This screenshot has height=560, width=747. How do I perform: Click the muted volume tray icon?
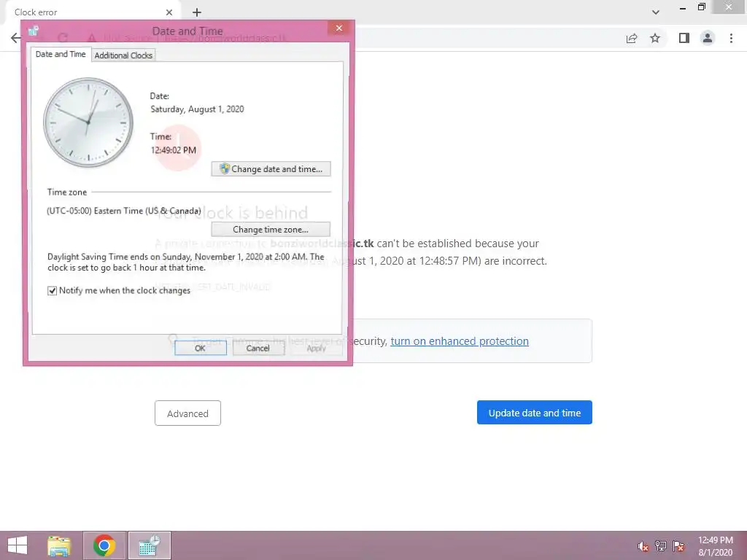coord(643,546)
